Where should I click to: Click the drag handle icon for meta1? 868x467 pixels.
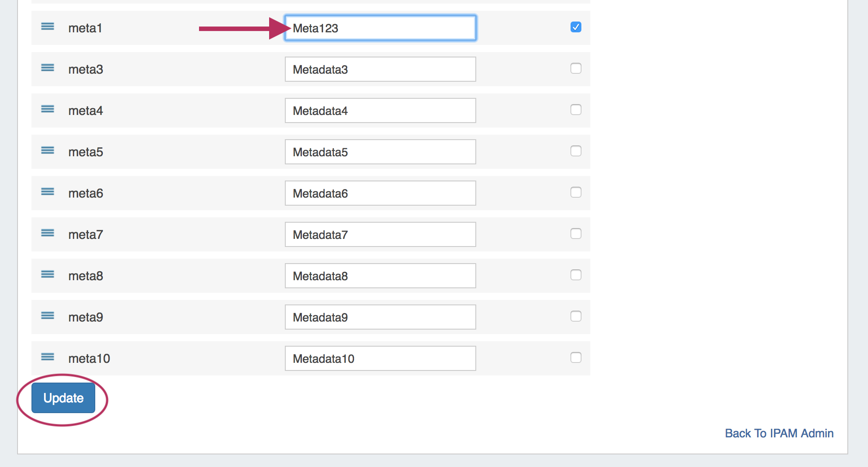[x=48, y=26]
